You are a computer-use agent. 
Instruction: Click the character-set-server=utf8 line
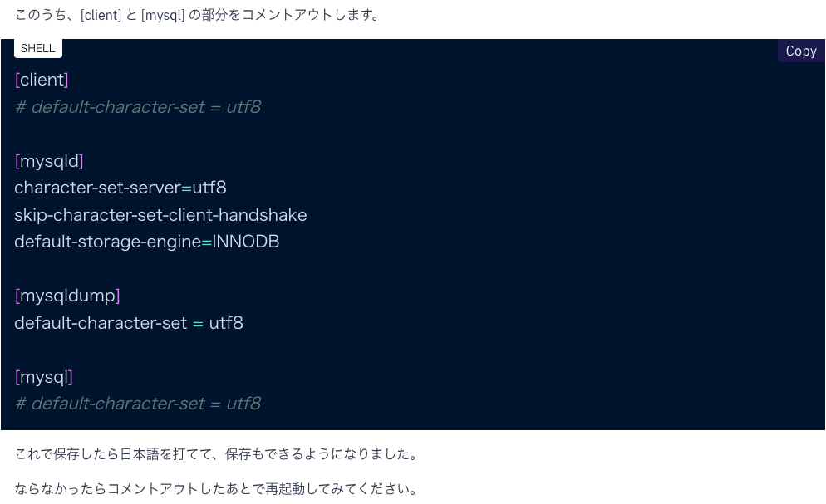pos(120,188)
